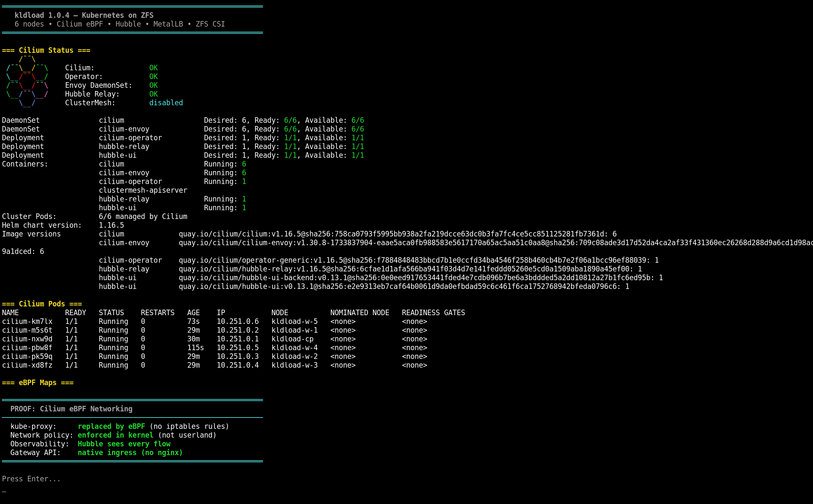The height and width of the screenshot is (504, 813).
Task: Select the "RESTARTS" column header
Action: click(158, 313)
